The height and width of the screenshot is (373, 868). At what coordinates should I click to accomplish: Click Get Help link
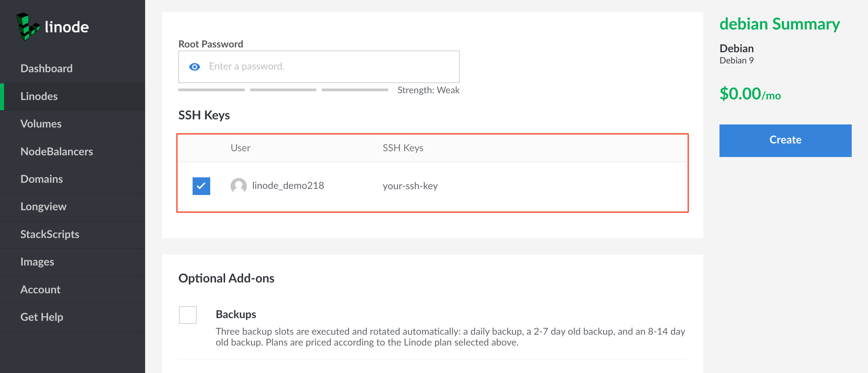42,317
